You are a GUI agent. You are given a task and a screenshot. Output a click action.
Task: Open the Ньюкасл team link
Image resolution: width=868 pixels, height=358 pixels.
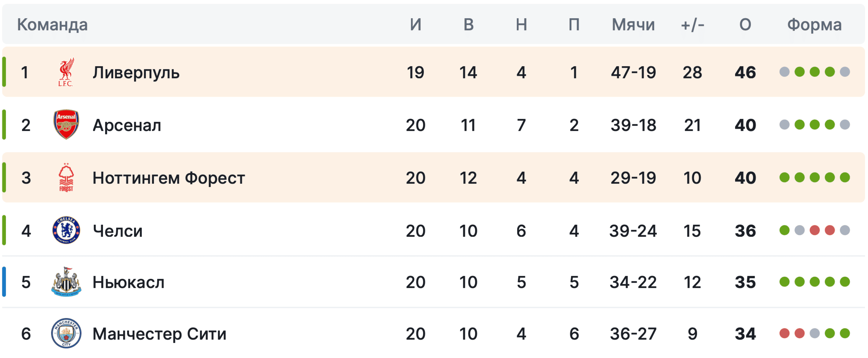click(x=128, y=282)
